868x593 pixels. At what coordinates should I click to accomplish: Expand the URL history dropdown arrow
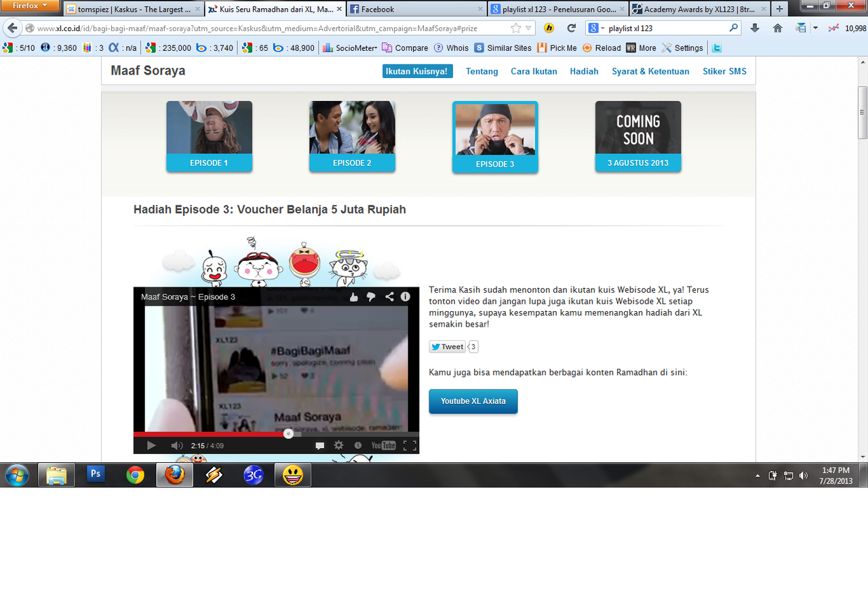[529, 28]
